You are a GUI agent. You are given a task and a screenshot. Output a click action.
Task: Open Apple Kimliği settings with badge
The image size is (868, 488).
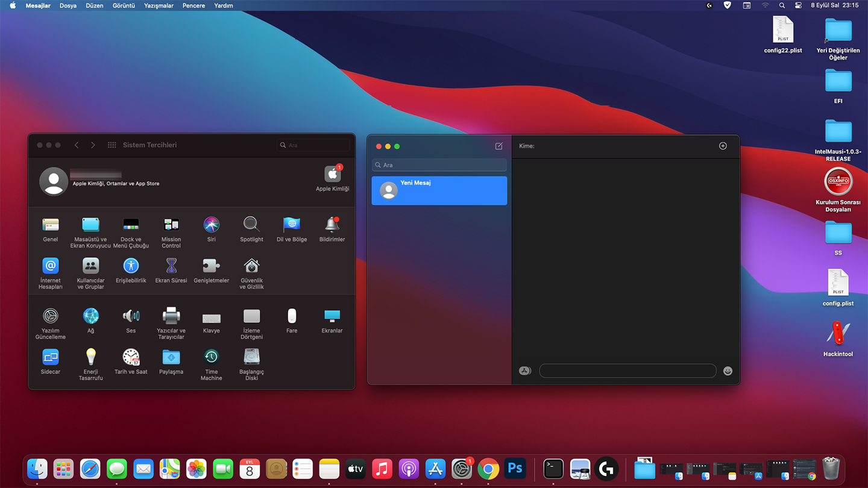(332, 175)
